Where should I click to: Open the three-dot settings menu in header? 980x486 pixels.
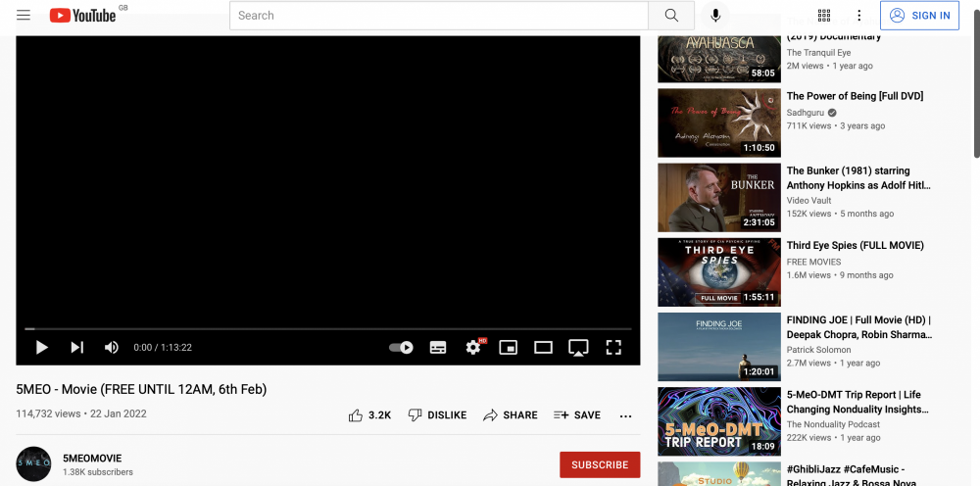(859, 16)
